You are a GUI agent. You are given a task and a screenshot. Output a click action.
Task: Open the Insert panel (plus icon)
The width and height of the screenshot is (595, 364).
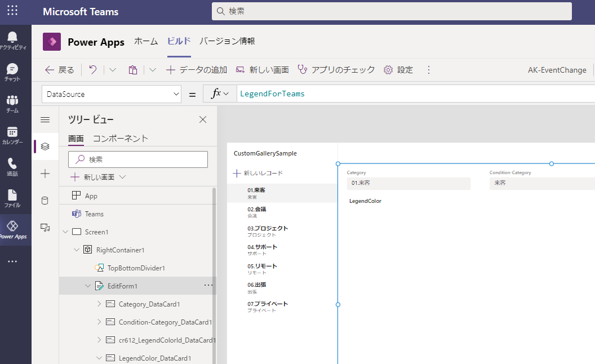pos(45,174)
